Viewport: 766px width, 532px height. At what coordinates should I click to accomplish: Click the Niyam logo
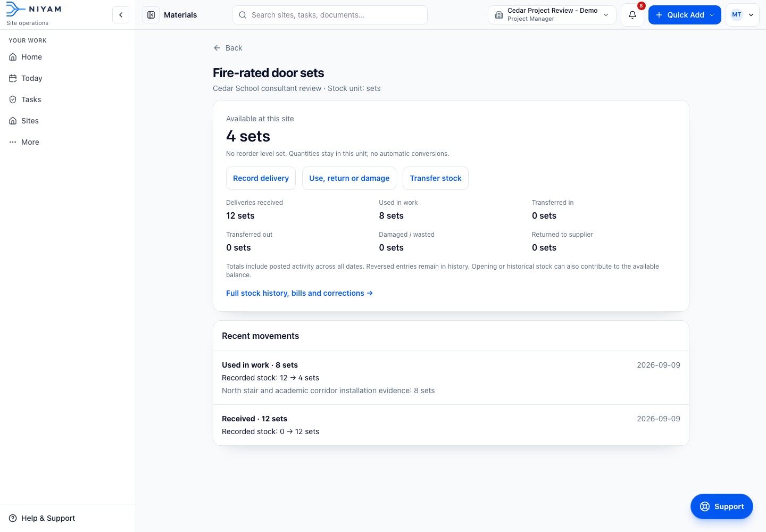(34, 9)
